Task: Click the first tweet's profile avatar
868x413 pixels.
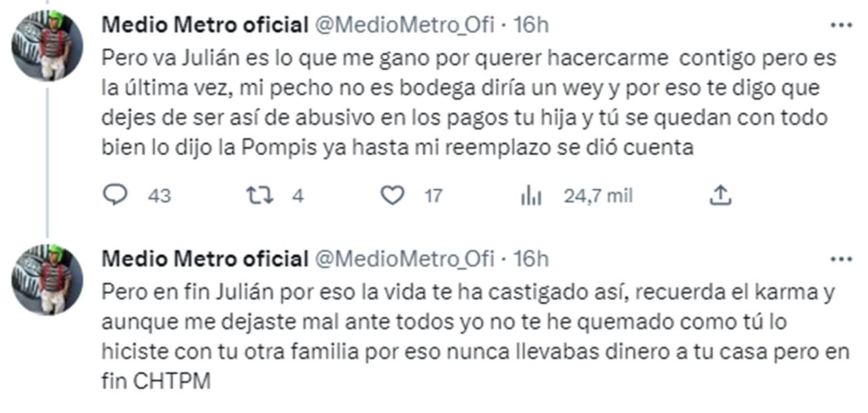Action: (47, 45)
